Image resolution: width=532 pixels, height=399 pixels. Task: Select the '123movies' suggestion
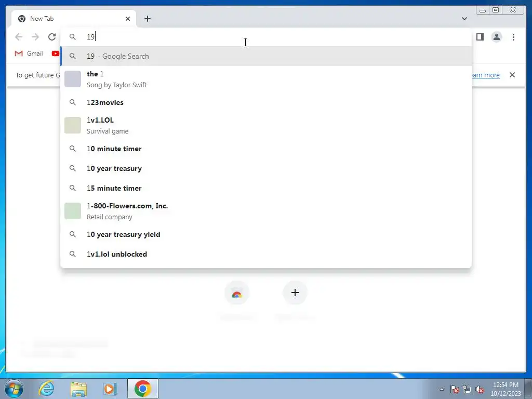coord(266,102)
